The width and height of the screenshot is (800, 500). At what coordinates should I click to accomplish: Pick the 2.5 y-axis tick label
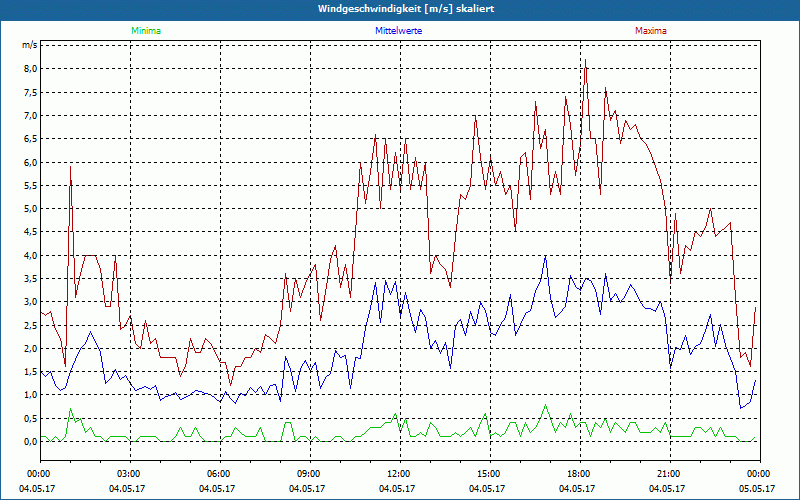coord(30,325)
